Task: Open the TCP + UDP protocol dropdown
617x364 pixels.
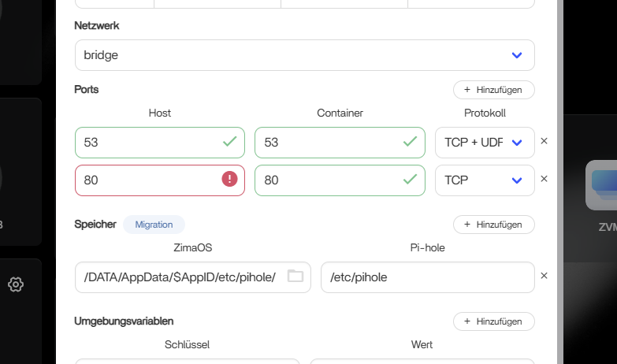Action: click(x=517, y=143)
